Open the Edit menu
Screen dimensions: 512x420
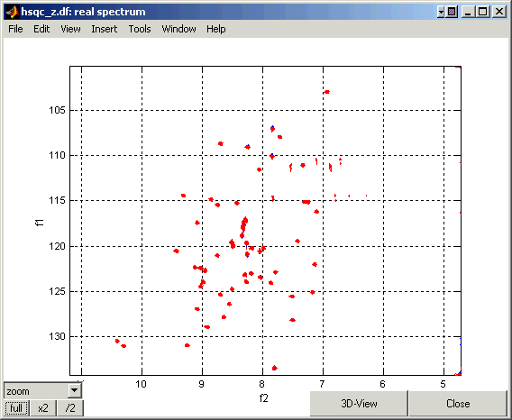(41, 29)
